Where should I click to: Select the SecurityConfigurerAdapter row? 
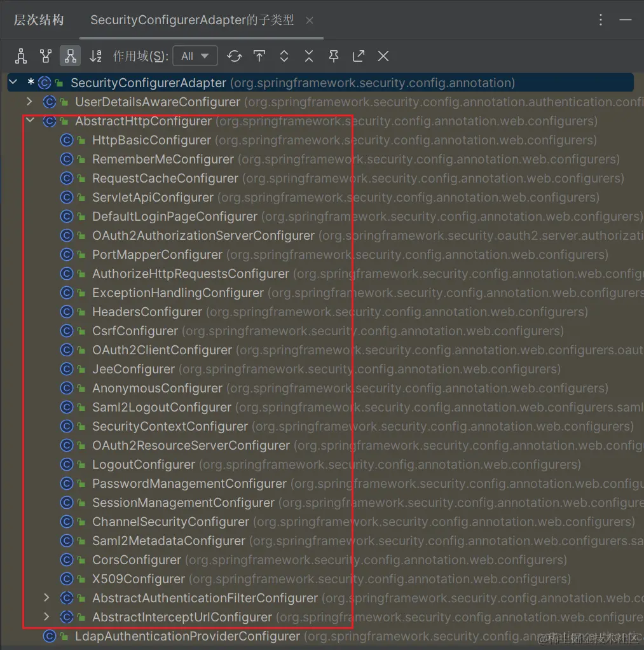click(320, 83)
